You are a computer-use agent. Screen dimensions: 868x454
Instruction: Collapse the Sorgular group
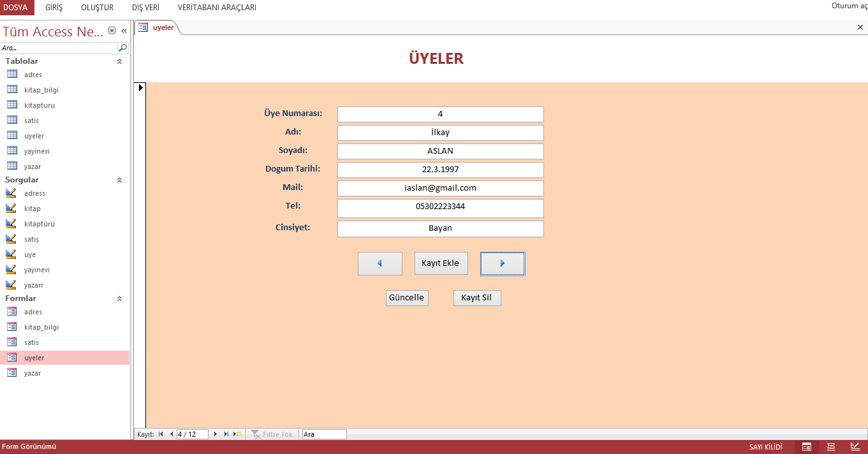point(119,180)
